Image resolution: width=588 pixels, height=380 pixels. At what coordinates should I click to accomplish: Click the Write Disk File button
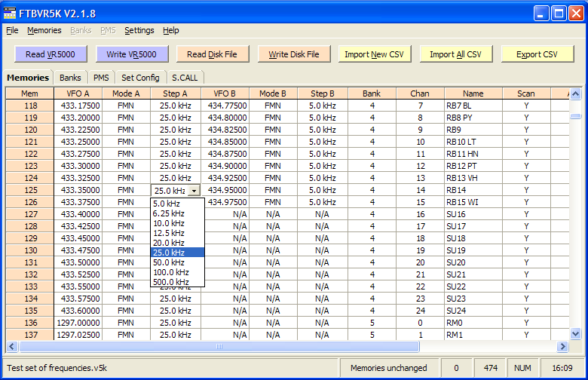(x=294, y=54)
